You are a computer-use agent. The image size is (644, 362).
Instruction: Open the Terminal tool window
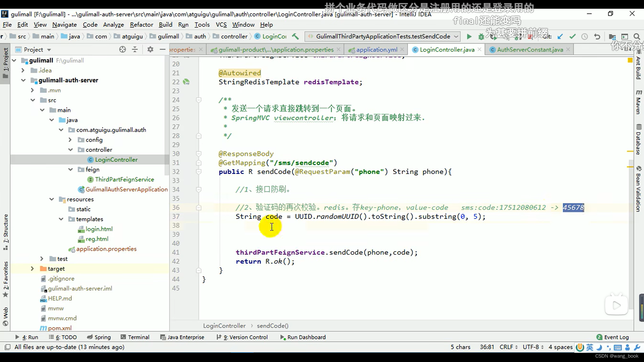click(x=135, y=337)
